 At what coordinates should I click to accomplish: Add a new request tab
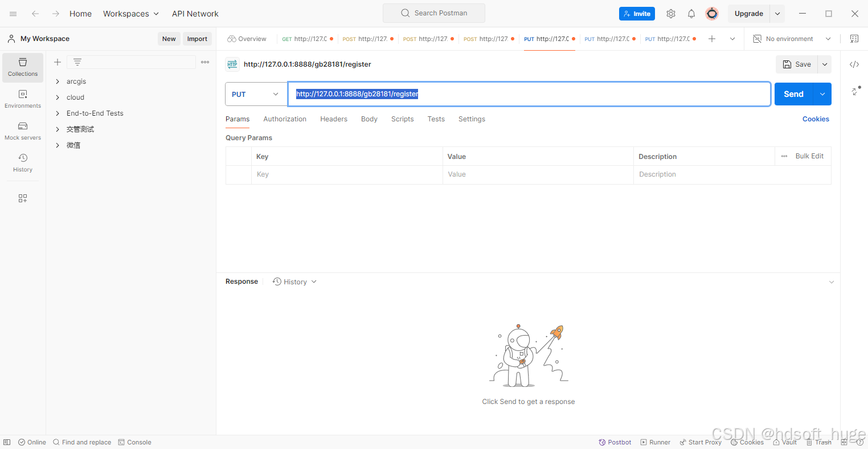click(x=712, y=39)
